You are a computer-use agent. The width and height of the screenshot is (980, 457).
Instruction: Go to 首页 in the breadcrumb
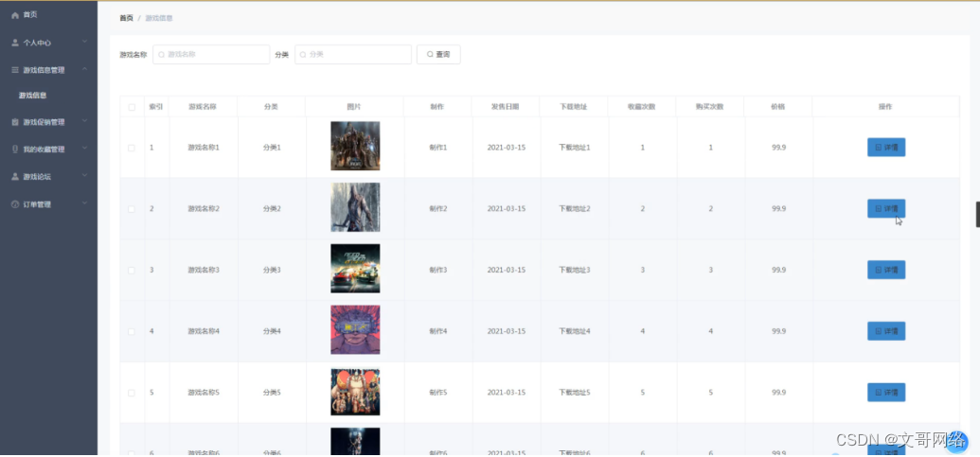click(x=126, y=18)
